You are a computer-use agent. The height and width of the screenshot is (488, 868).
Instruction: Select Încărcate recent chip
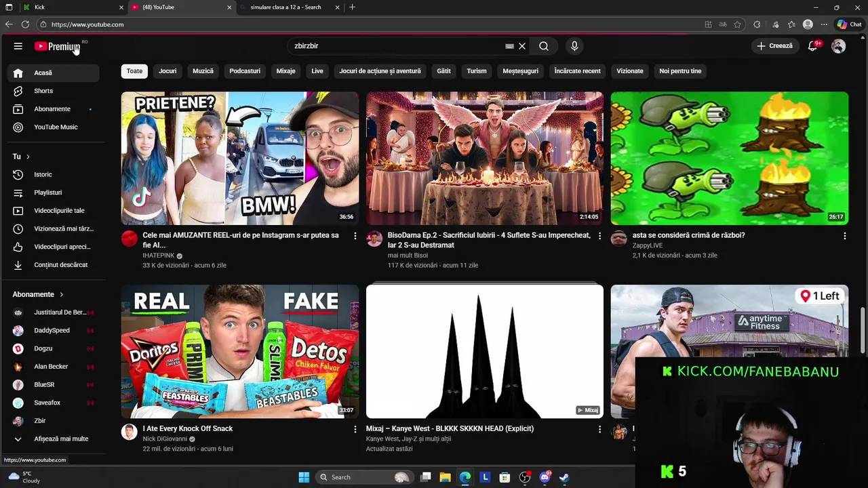(x=577, y=71)
